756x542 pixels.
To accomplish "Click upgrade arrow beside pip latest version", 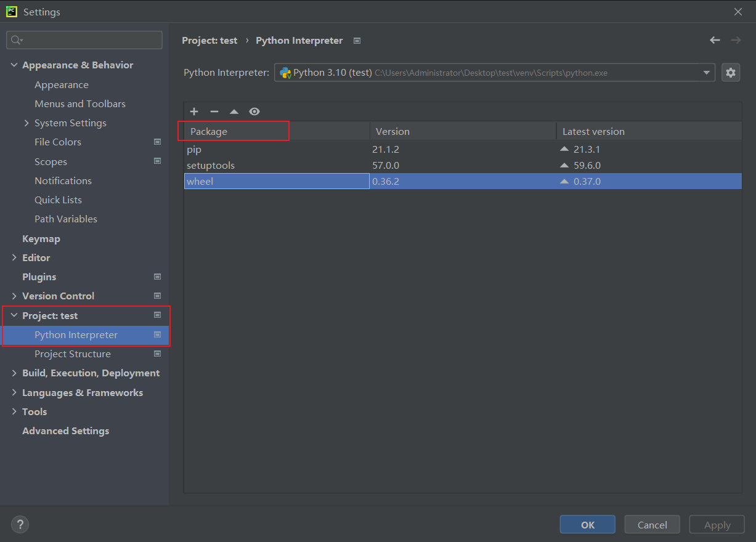I will click(x=564, y=149).
